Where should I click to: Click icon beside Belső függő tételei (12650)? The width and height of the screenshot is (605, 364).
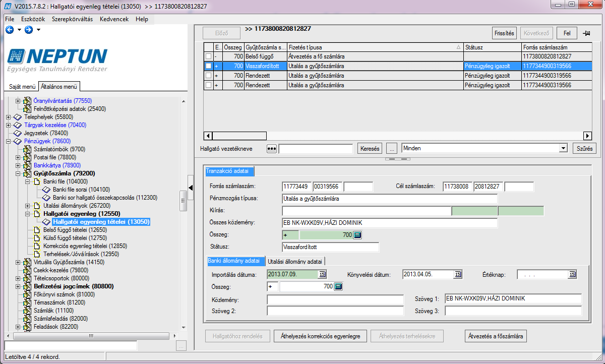[37, 230]
